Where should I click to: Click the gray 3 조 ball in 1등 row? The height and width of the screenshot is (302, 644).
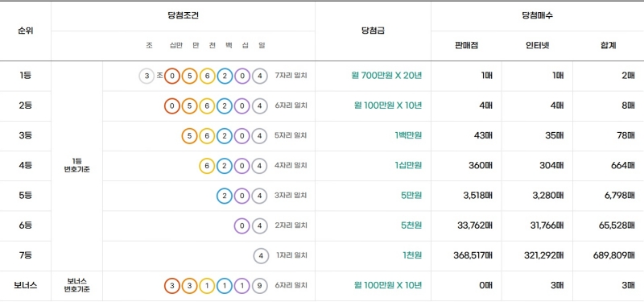point(147,76)
